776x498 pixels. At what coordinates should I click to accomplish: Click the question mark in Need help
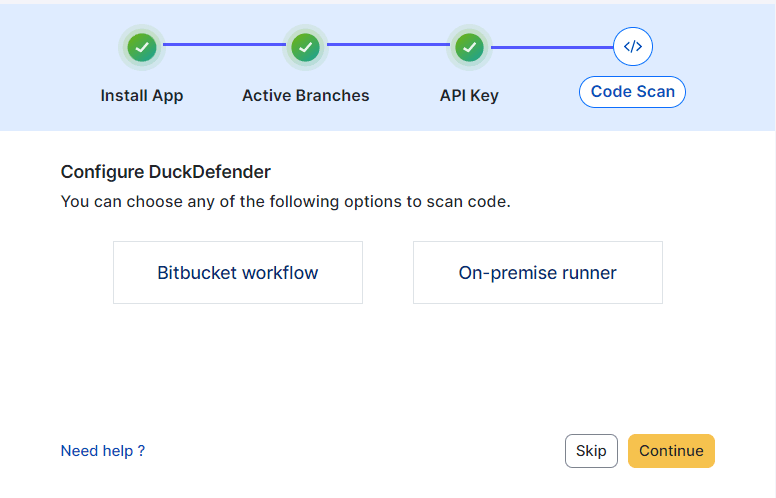coord(141,451)
